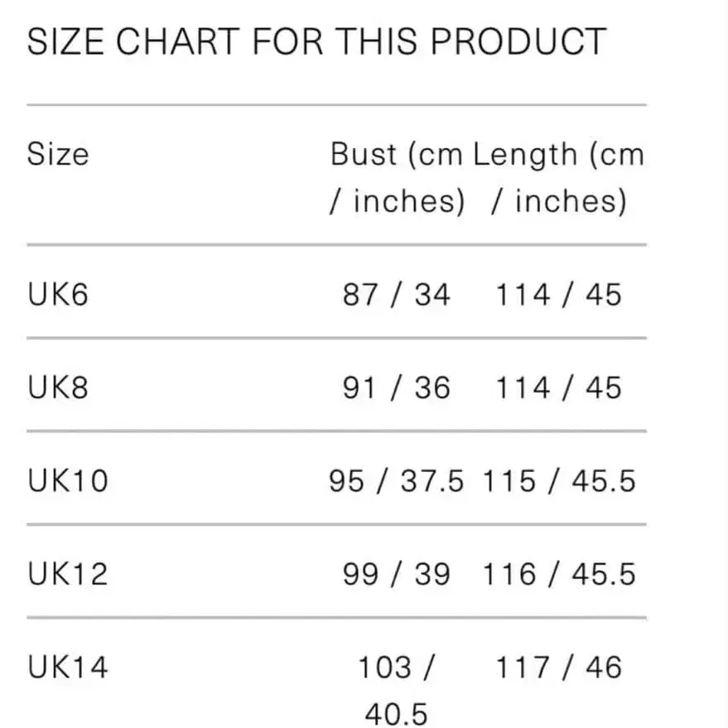Click the '115 / 45.5' length measurement

[x=559, y=481]
